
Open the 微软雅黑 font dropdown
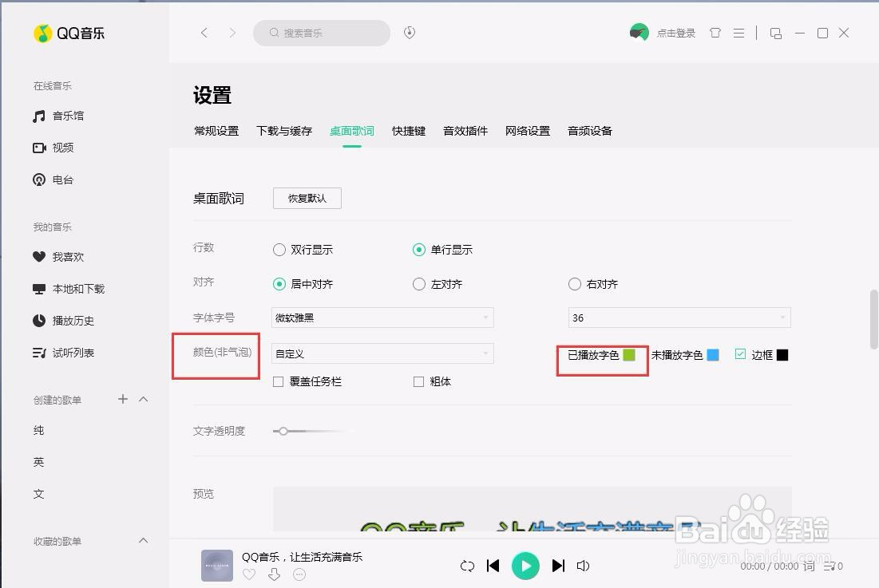(x=382, y=318)
